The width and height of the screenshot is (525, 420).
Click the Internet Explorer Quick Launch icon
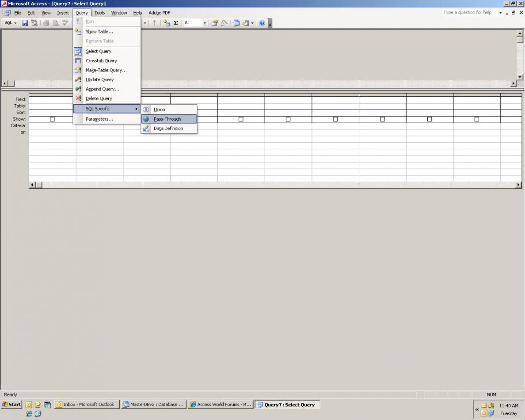pyautogui.click(x=29, y=414)
